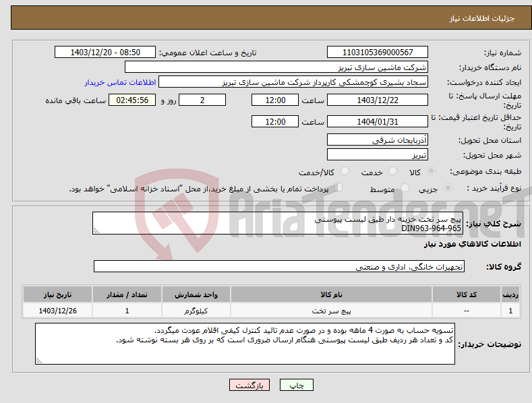Viewport: 532px width, 403px height.
Task: Click the request creator field سجاد بشیری
Action: pos(293,82)
